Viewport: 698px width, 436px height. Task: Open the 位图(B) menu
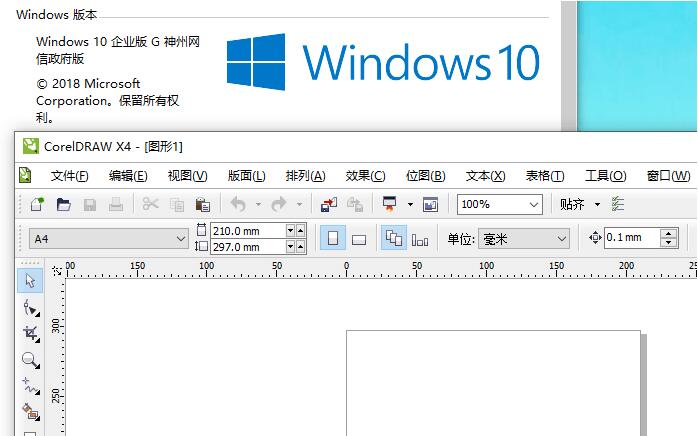click(426, 176)
